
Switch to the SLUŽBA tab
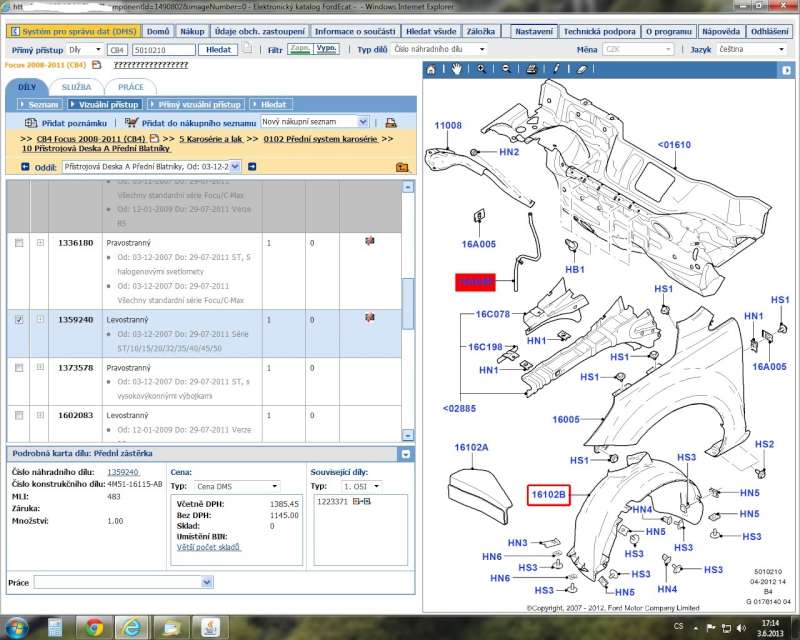76,88
